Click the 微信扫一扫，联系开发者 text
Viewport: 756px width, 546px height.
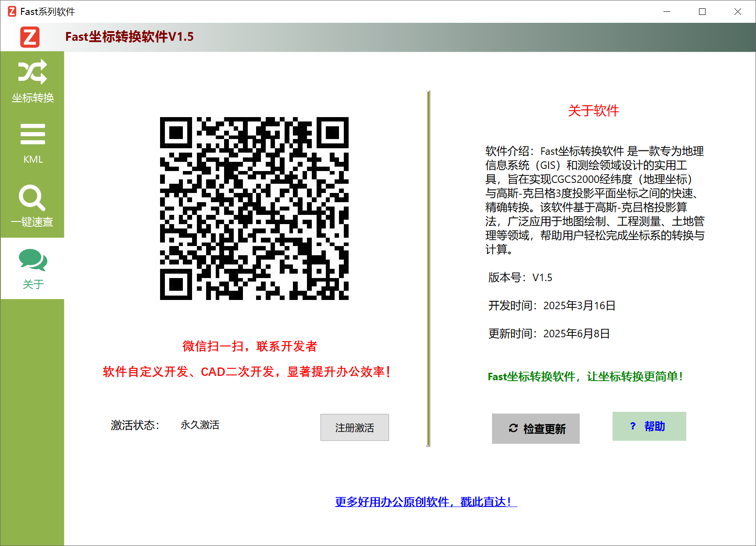coord(250,346)
